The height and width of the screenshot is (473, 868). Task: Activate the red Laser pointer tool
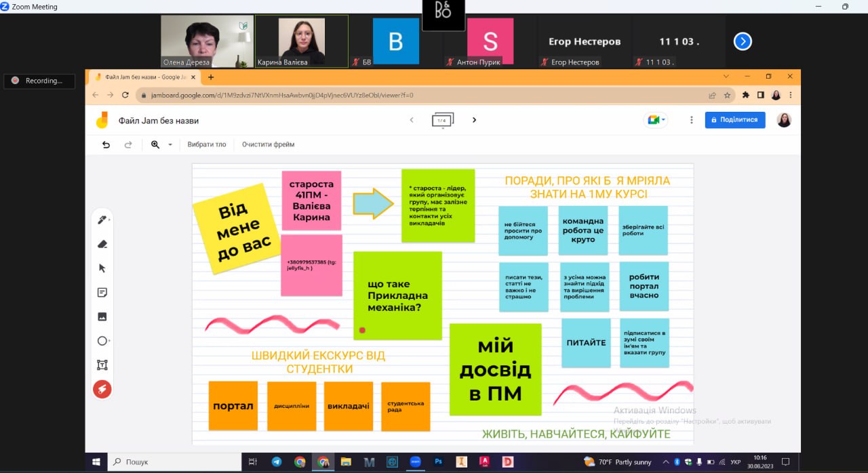(x=102, y=389)
